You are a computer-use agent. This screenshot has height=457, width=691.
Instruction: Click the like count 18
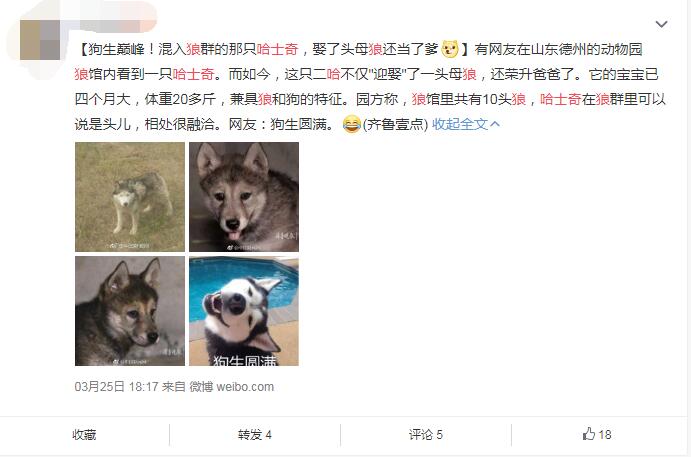pos(605,435)
